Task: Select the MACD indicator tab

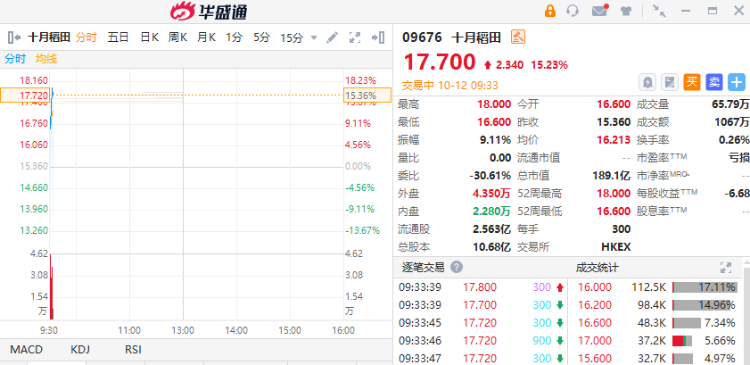Action: click(26, 349)
